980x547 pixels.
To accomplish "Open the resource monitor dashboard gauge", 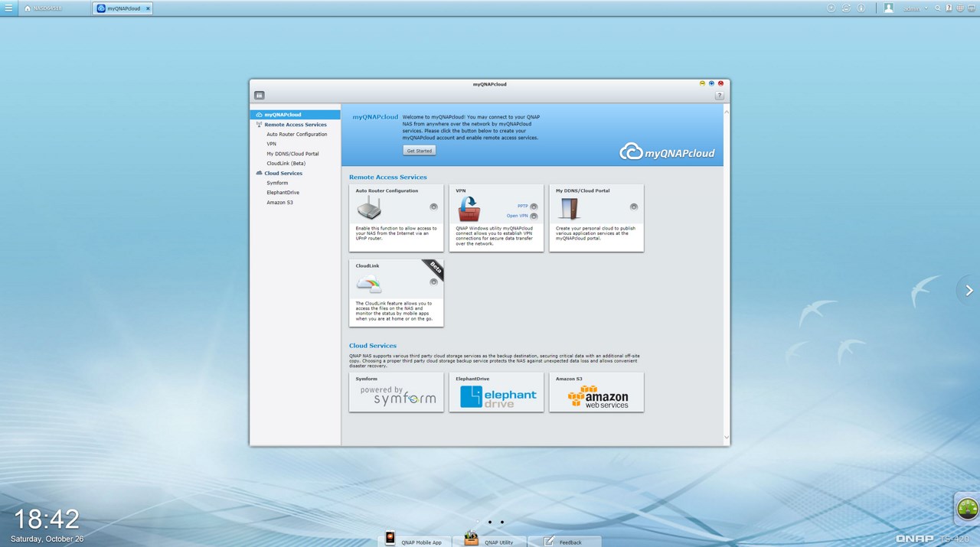I will (x=968, y=508).
